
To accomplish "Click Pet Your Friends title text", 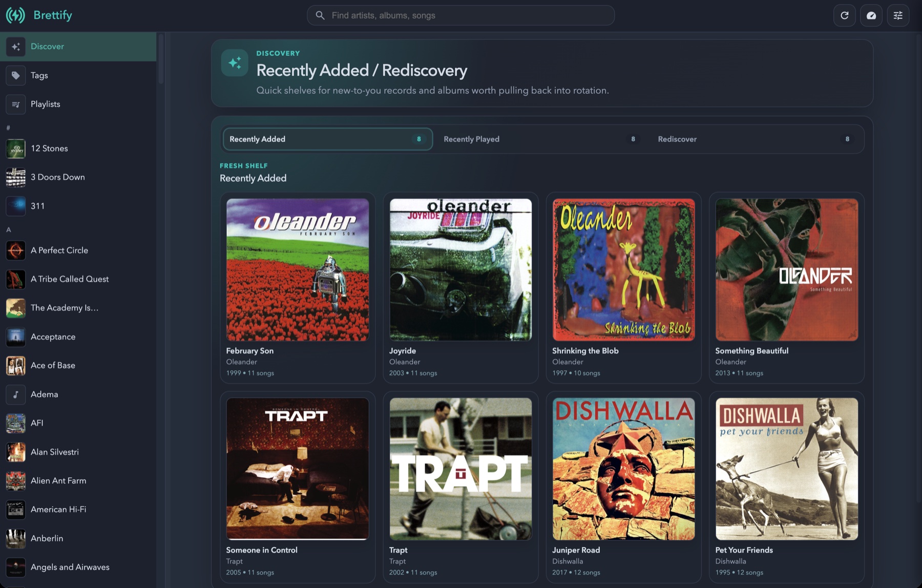I will click(x=744, y=550).
